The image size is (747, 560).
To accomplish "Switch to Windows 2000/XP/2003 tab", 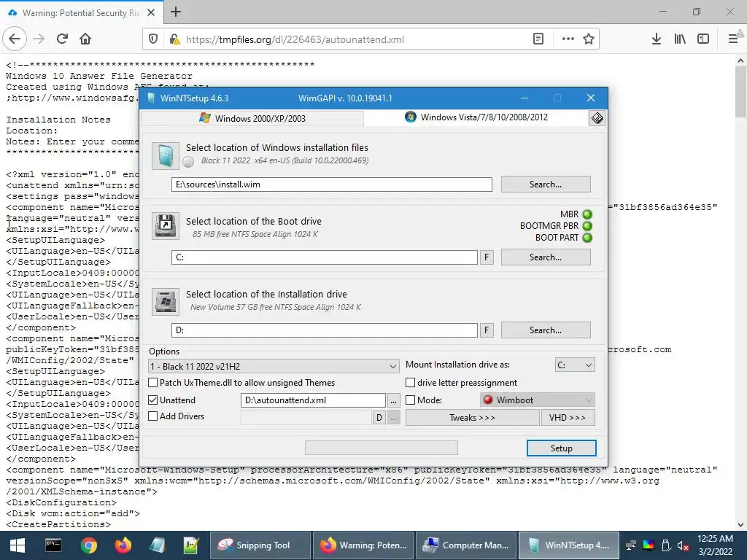I will tap(252, 118).
